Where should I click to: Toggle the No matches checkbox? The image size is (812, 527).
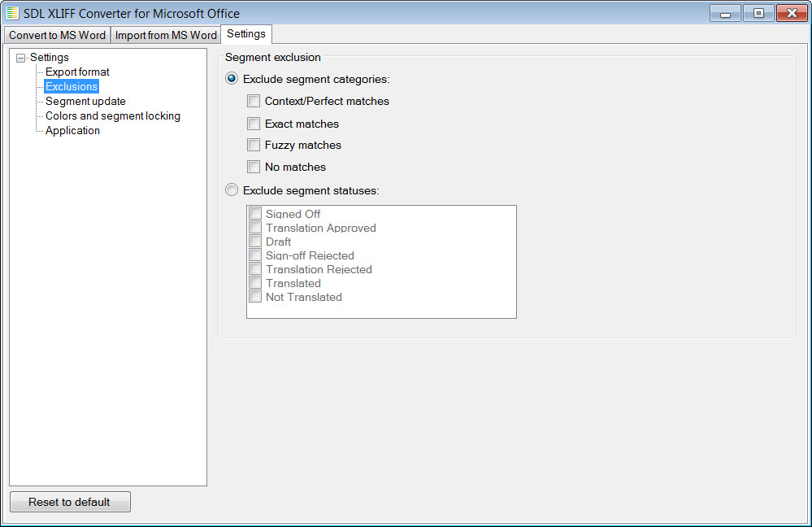254,167
